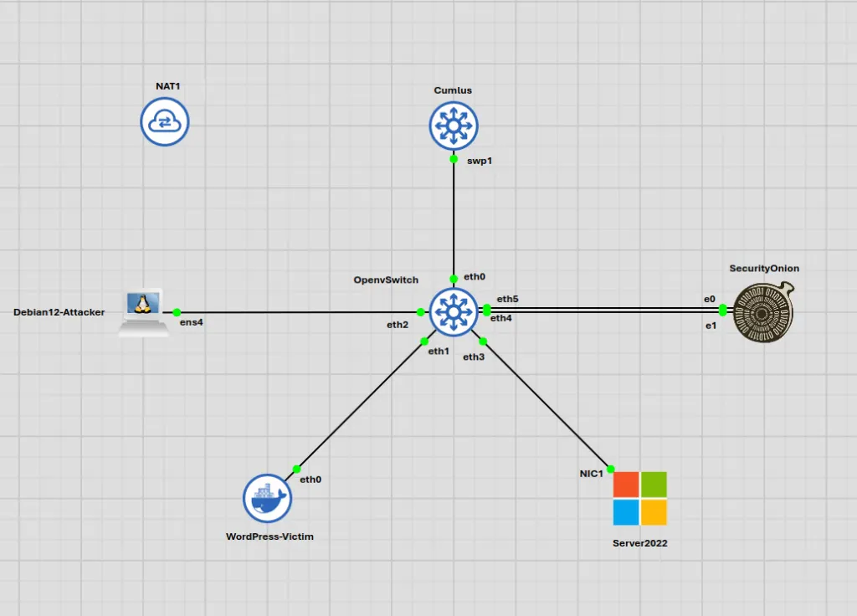Select the Server2022 Windows icon
857x616 pixels.
[640, 499]
